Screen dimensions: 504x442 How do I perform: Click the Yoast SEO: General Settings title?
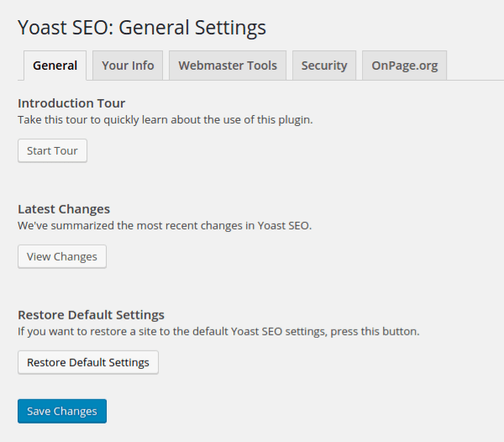coord(142,28)
